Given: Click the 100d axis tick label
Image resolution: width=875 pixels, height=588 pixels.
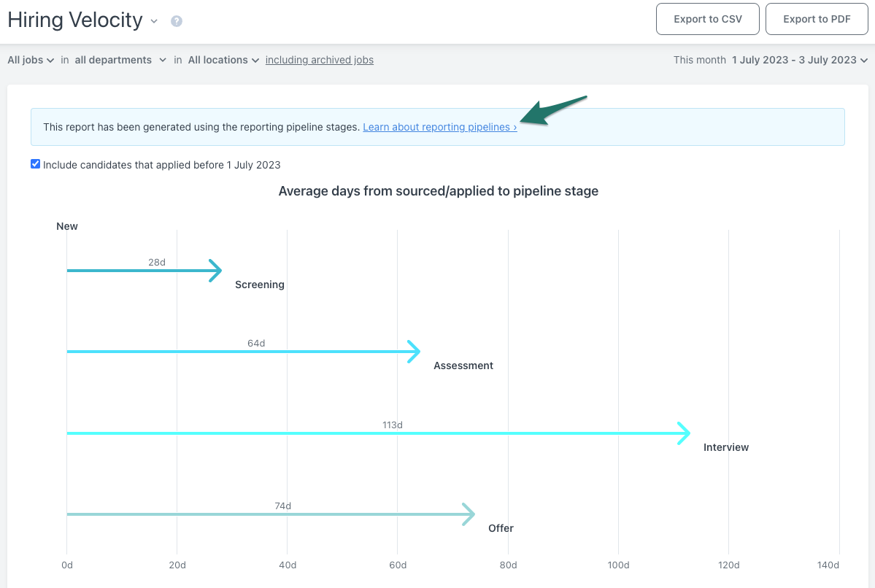Looking at the screenshot, I should pos(618,565).
